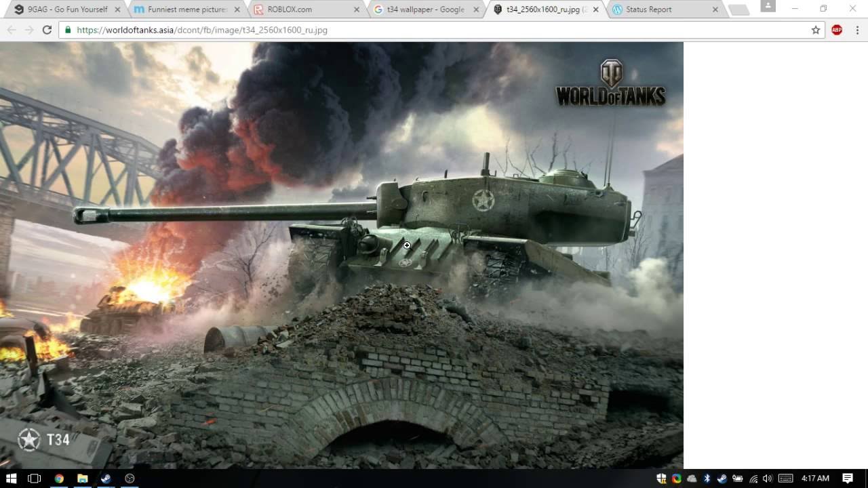Close the t34_2560x1600_ru.jpg tab

coord(596,9)
